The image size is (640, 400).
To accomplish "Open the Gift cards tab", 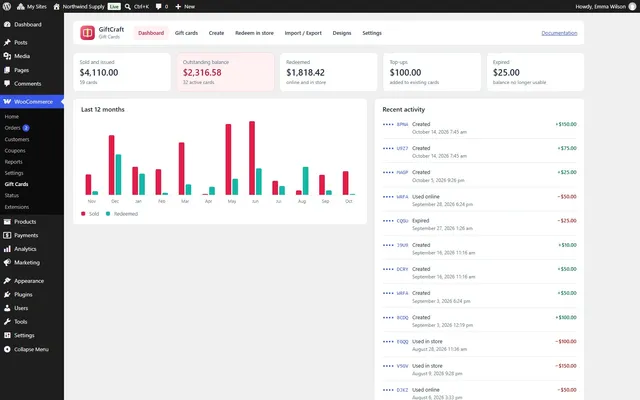I will click(x=186, y=33).
